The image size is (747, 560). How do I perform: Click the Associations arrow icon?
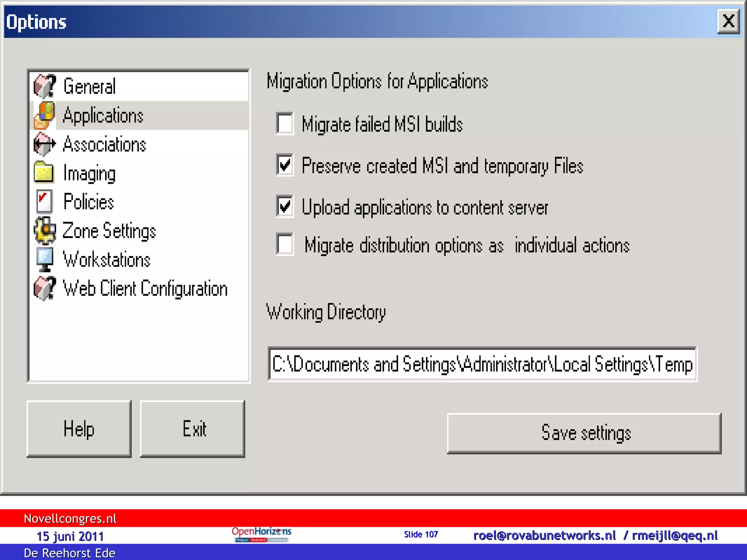(44, 144)
